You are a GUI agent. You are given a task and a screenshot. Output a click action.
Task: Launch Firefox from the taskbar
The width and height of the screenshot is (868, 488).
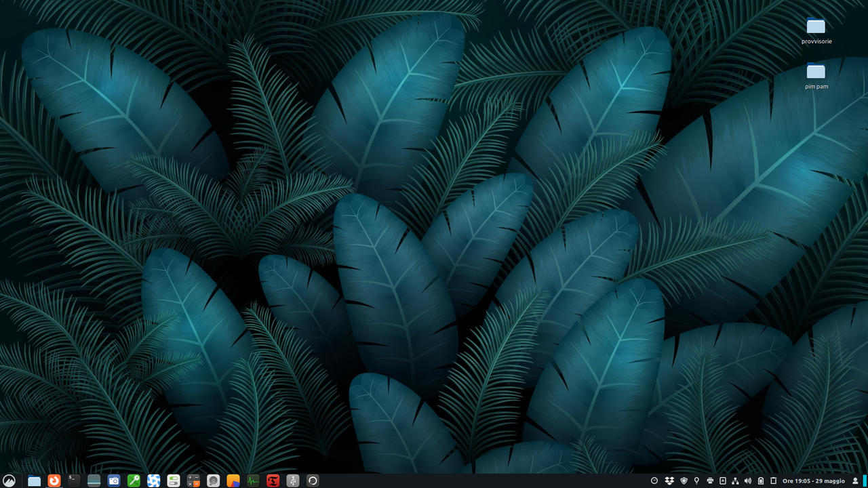(x=54, y=481)
